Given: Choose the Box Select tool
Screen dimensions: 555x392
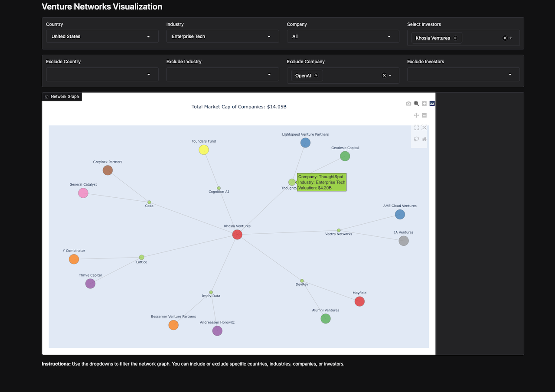Looking at the screenshot, I should point(416,127).
